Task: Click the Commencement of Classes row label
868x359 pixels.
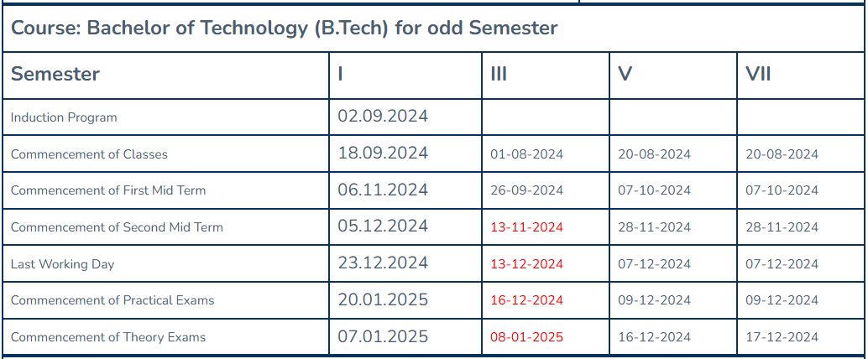Action: click(89, 154)
